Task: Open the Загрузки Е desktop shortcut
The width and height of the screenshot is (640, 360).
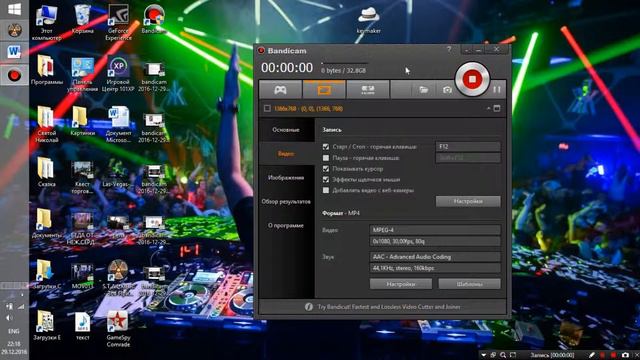Action: pyautogui.click(x=47, y=326)
